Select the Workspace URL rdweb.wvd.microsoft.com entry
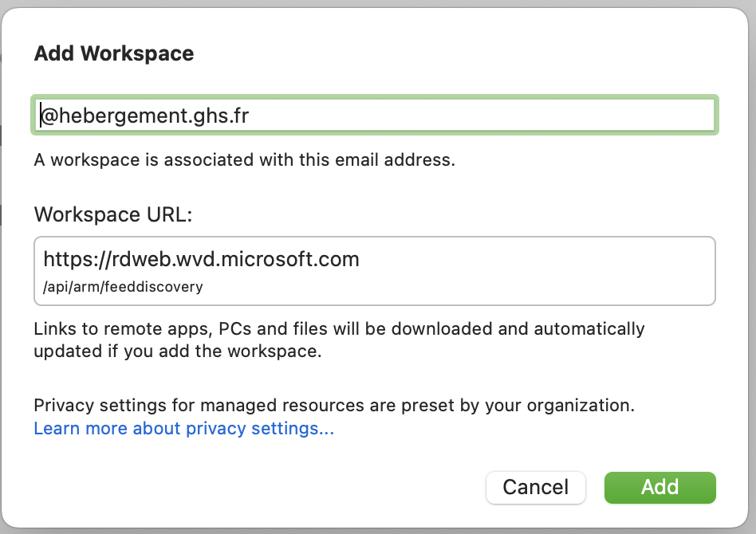 coord(375,271)
